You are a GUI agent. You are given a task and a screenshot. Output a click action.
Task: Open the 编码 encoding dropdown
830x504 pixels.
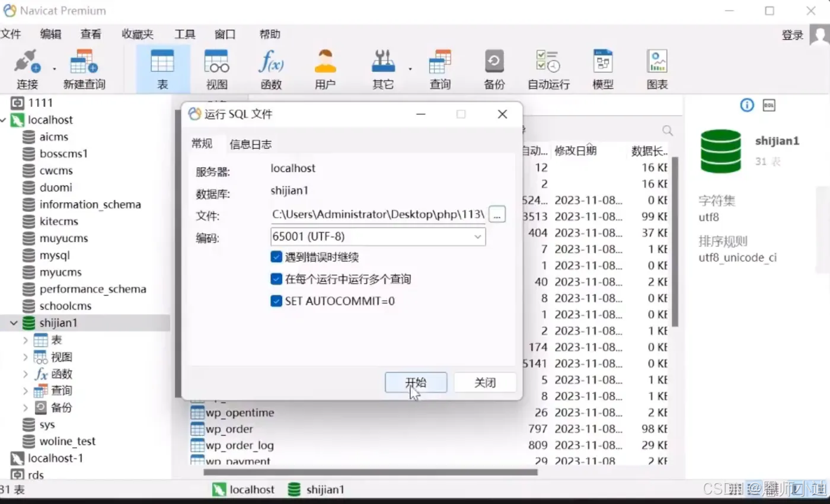tap(378, 237)
